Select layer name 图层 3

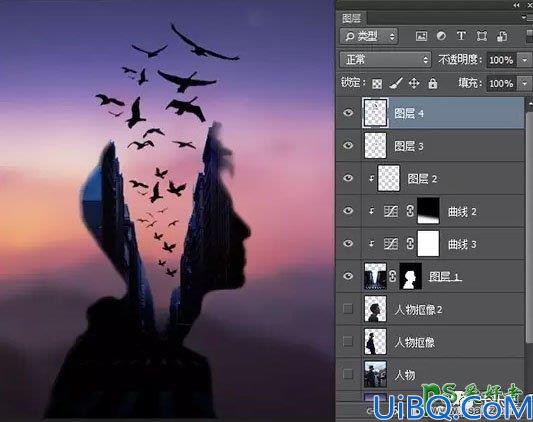(409, 146)
